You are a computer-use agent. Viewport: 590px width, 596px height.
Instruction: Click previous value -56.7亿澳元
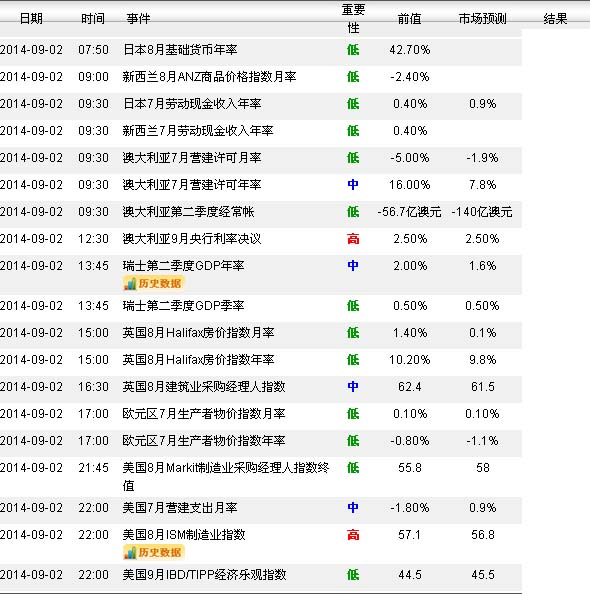point(409,212)
